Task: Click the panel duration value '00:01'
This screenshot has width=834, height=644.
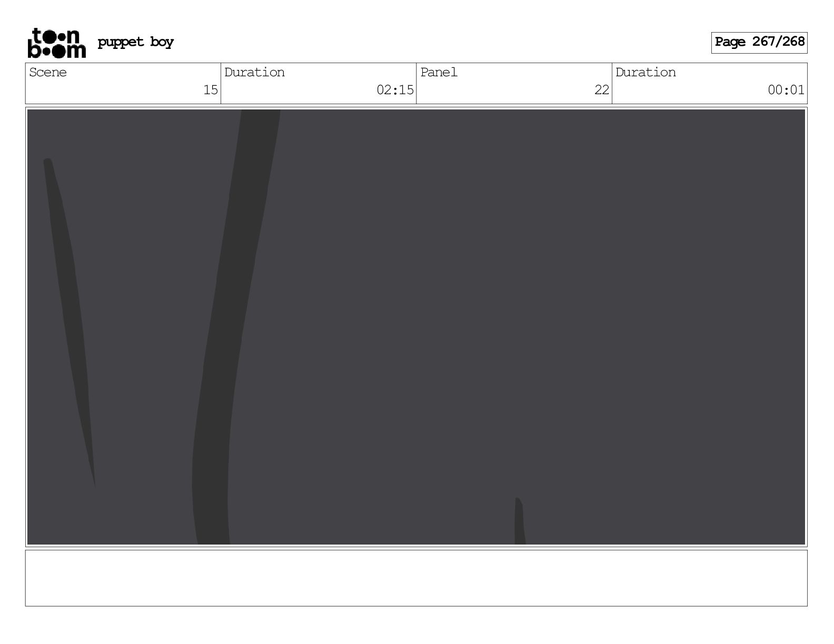Action: (786, 90)
